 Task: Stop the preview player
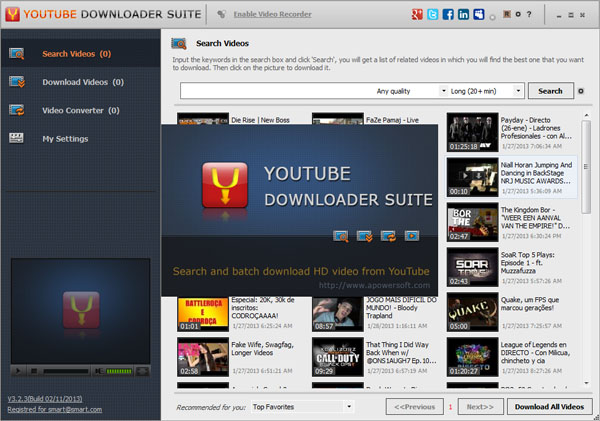(x=34, y=371)
